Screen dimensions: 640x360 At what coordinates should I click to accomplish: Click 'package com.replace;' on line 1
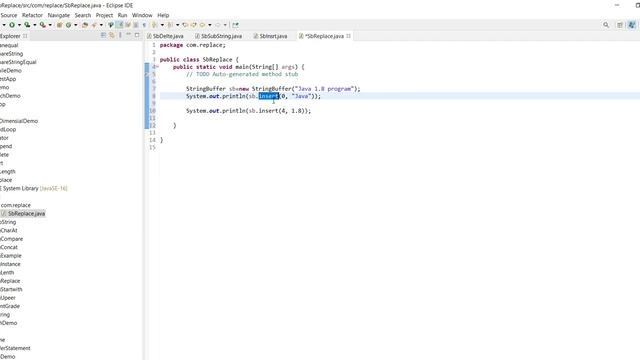192,45
